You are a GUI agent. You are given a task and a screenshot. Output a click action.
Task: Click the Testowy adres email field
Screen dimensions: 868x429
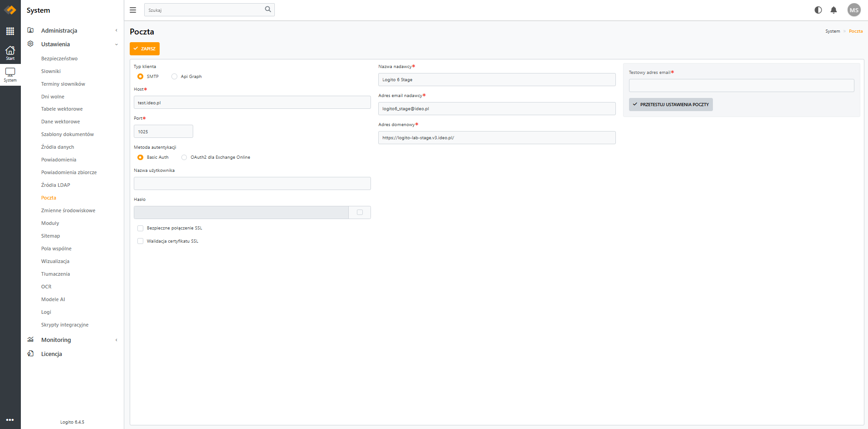click(741, 86)
